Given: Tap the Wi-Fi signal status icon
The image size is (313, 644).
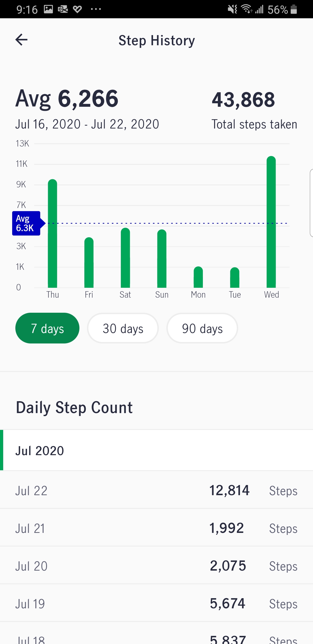Looking at the screenshot, I should 247,9.
